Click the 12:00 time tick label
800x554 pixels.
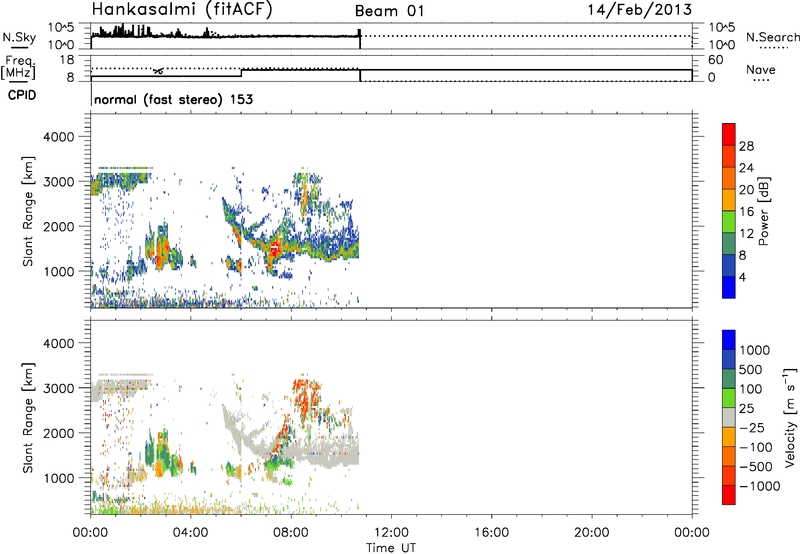click(391, 533)
